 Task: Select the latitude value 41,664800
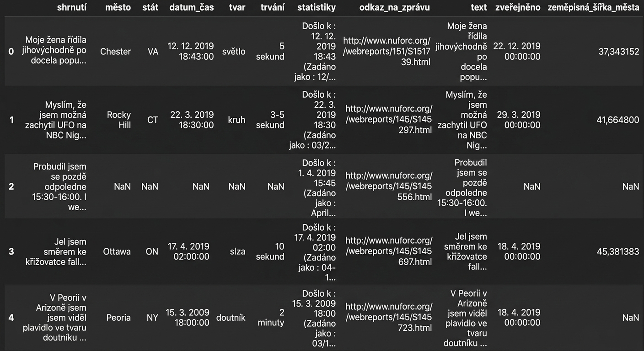pyautogui.click(x=618, y=120)
